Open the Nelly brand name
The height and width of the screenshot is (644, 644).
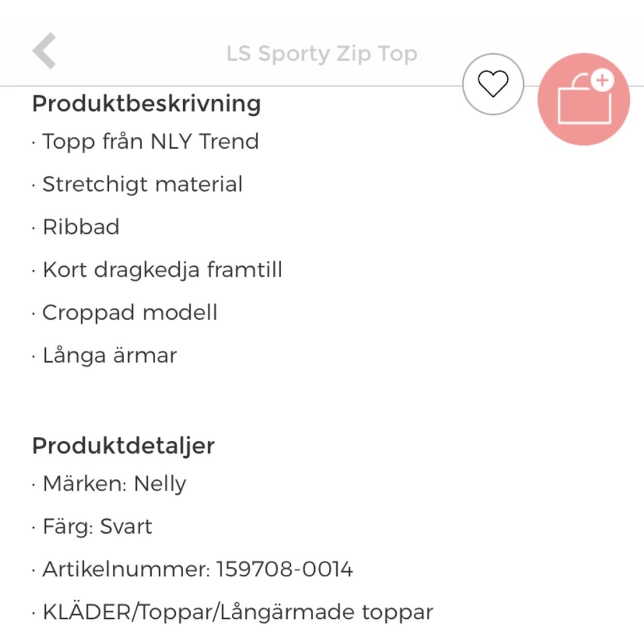coord(160,484)
